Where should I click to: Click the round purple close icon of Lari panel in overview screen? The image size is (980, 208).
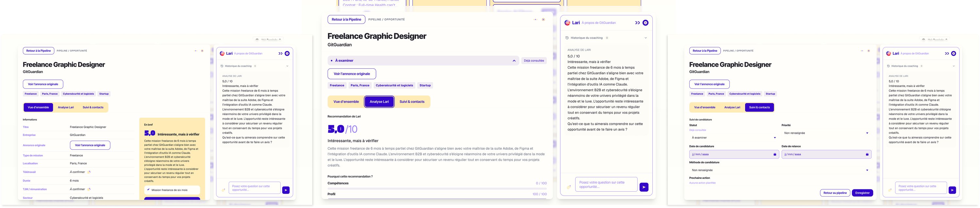(287, 53)
